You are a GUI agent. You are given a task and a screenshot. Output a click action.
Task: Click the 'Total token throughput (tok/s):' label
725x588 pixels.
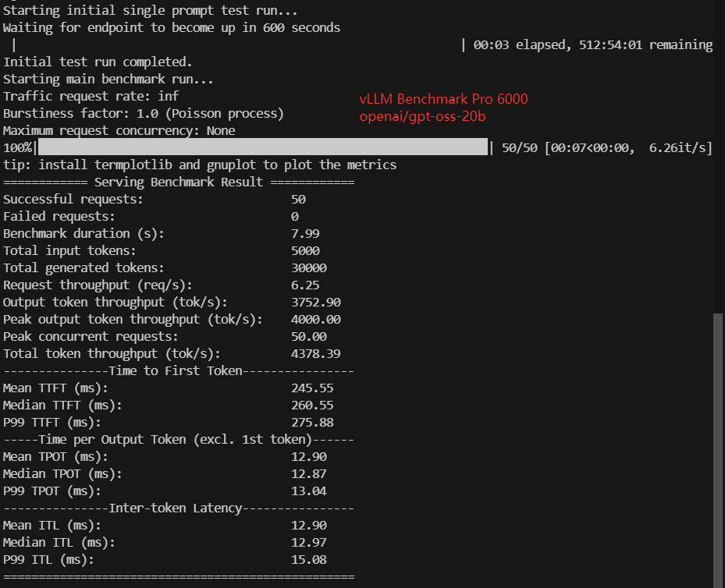click(x=112, y=353)
